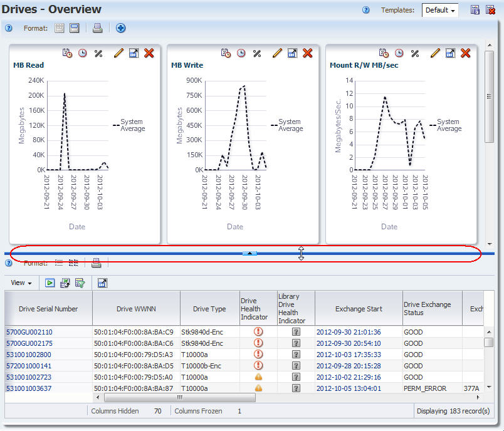The width and height of the screenshot is (504, 431).
Task: Open the View menu dropdown
Action: coord(21,283)
